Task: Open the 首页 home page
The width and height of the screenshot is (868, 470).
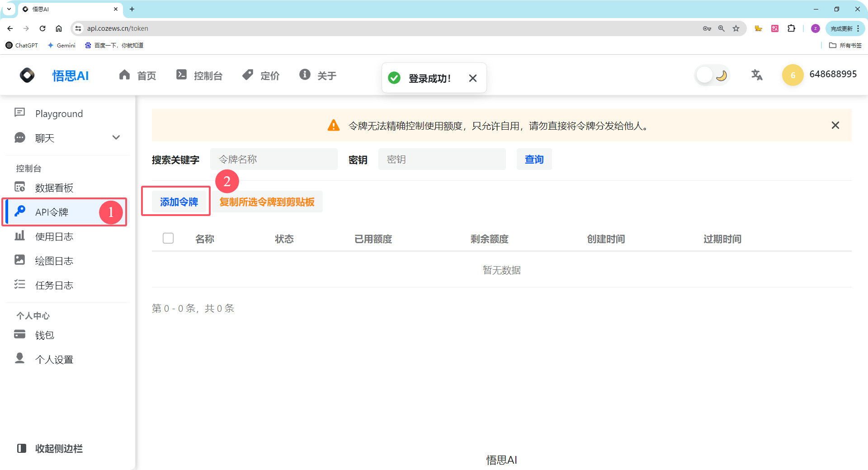Action: (137, 75)
